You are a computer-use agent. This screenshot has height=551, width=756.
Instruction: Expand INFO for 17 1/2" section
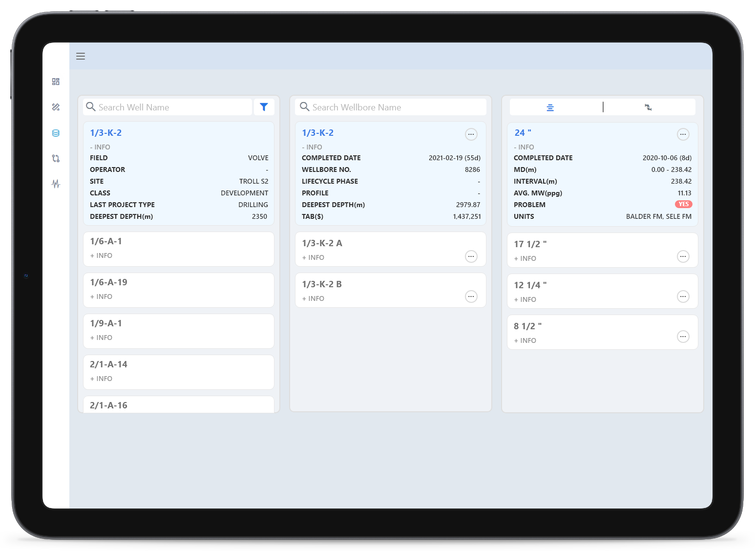click(x=525, y=258)
